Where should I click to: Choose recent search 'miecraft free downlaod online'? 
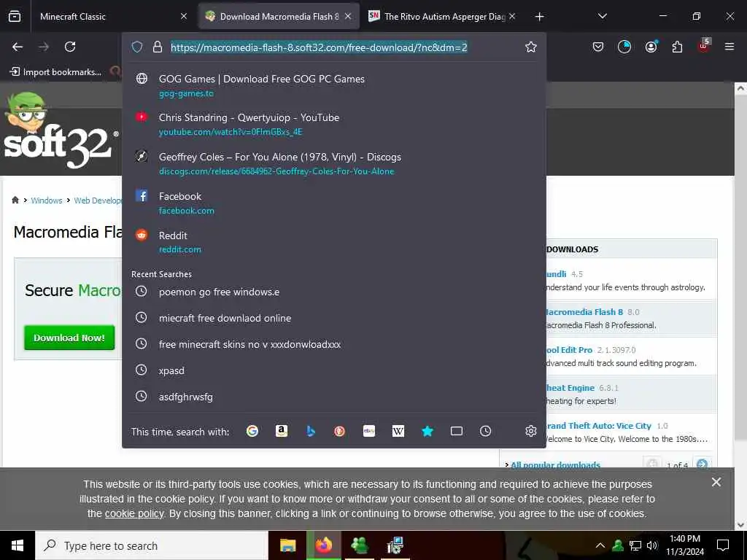(333, 318)
